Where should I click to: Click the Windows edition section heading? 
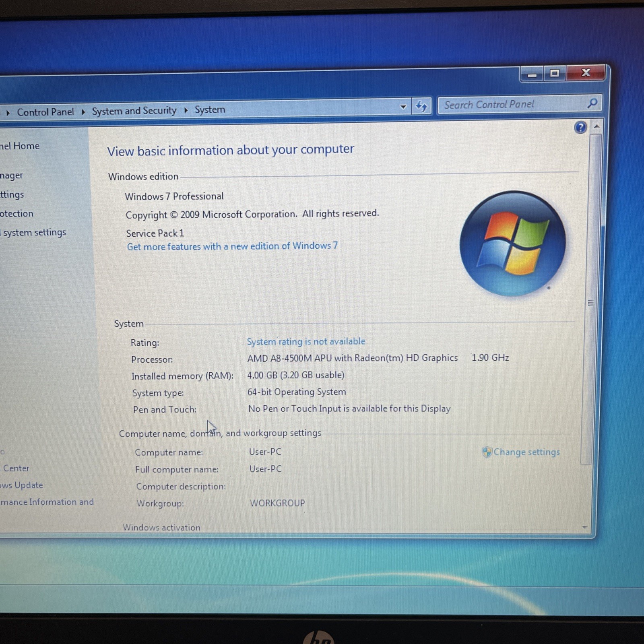coord(143,177)
